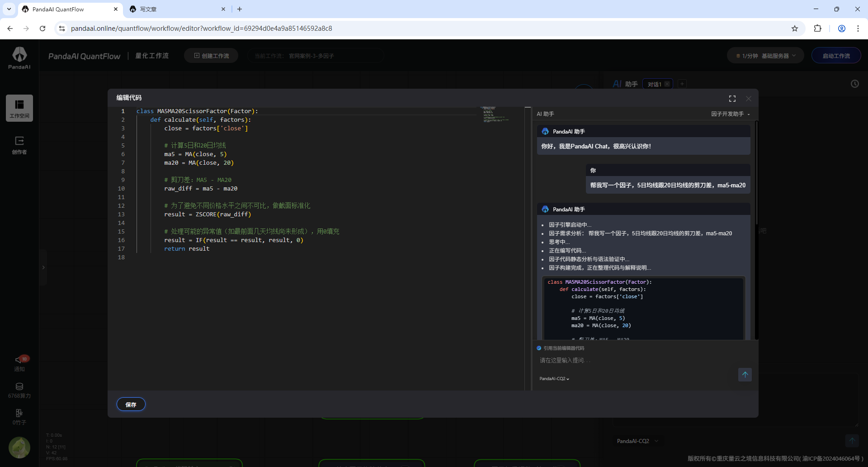Expand the collapsed left panel arrow
The width and height of the screenshot is (868, 467).
pyautogui.click(x=43, y=267)
